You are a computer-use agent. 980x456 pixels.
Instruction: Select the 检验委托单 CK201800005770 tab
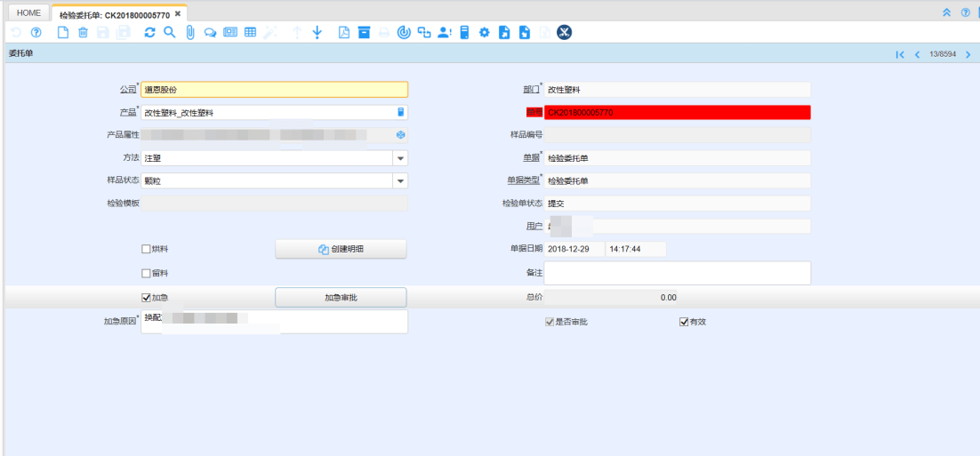click(114, 15)
